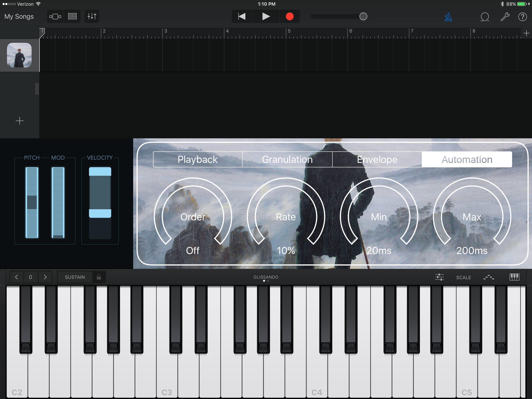Open the arpeggiator icon
The image size is (532, 399).
tap(488, 277)
